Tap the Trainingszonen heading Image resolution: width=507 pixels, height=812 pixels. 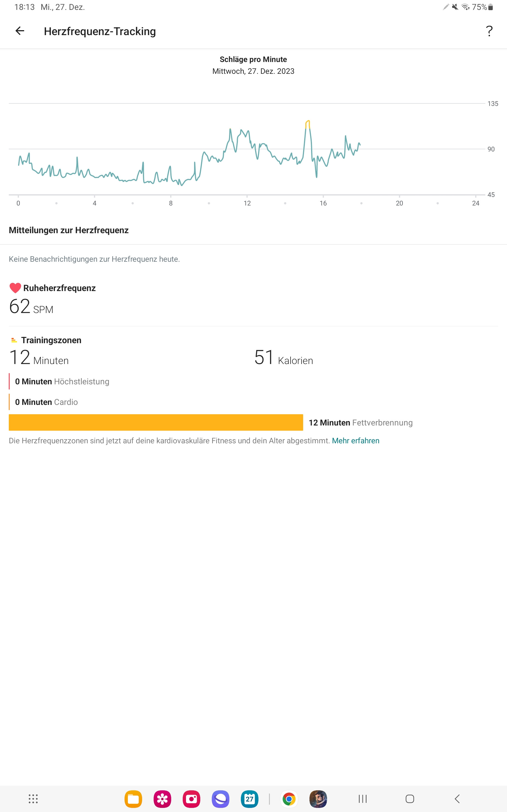point(51,340)
